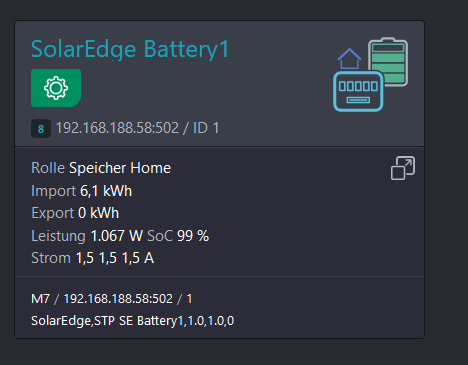
Task: Click the pop-out window icon
Action: pyautogui.click(x=403, y=168)
